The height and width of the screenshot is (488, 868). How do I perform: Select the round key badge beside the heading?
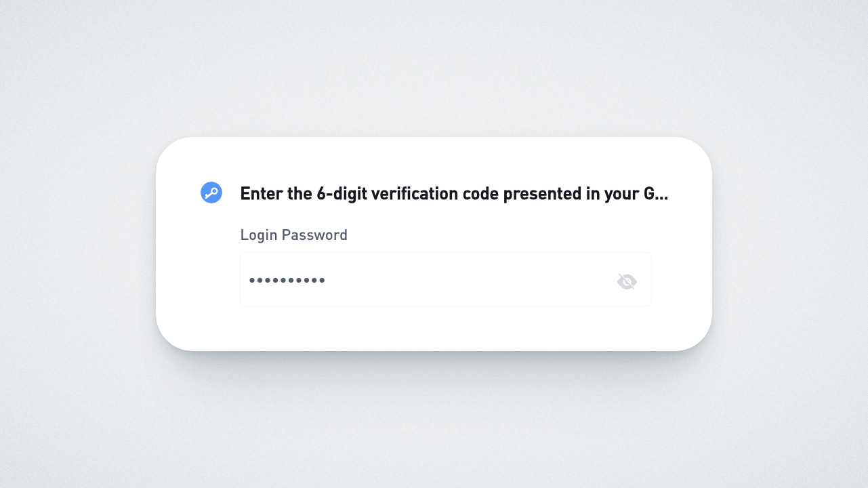click(211, 193)
